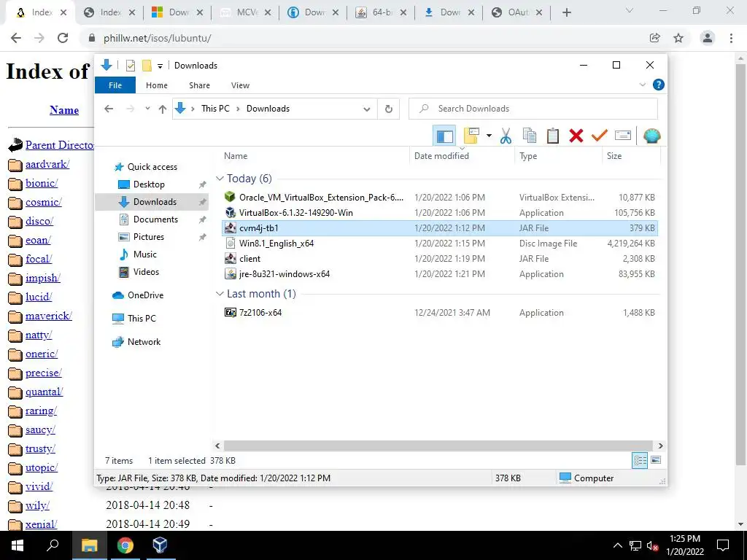Bookmark this page with the star icon
The width and height of the screenshot is (747, 560).
[x=678, y=38]
